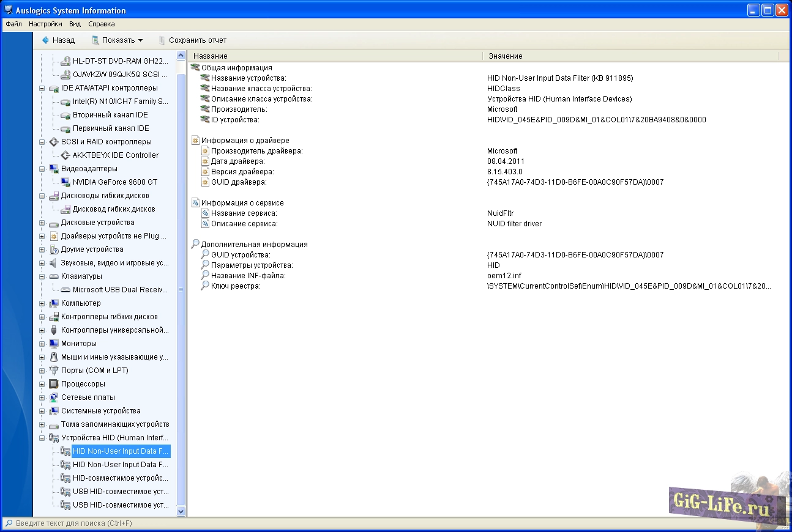The height and width of the screenshot is (532, 792).
Task: Click the HL-DT-ST DVD-RAM drive icon
Action: [65, 61]
